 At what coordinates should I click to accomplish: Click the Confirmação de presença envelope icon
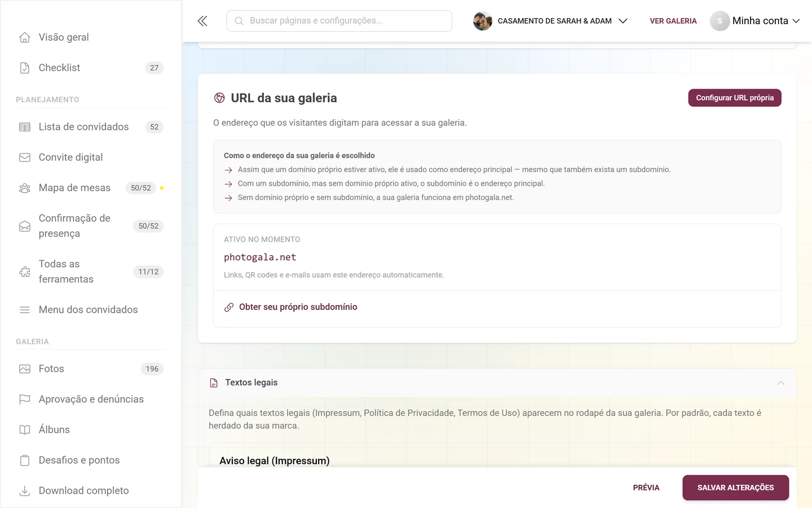click(25, 226)
